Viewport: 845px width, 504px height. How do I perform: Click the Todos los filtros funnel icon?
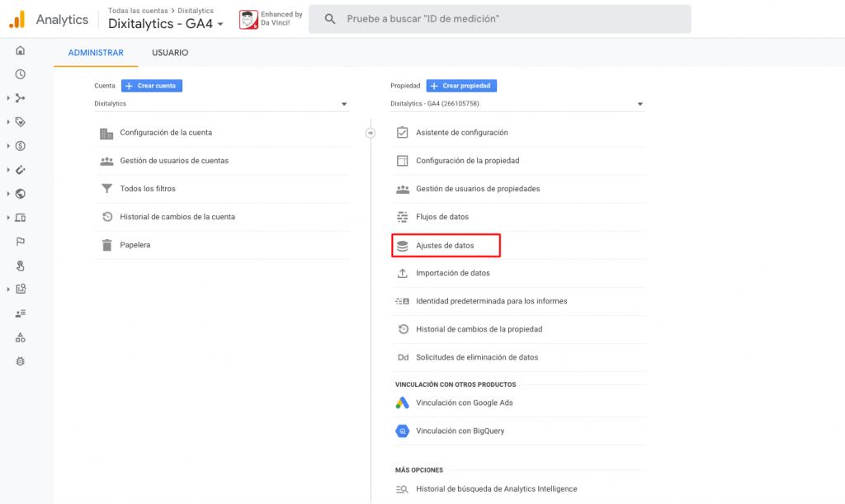[106, 189]
